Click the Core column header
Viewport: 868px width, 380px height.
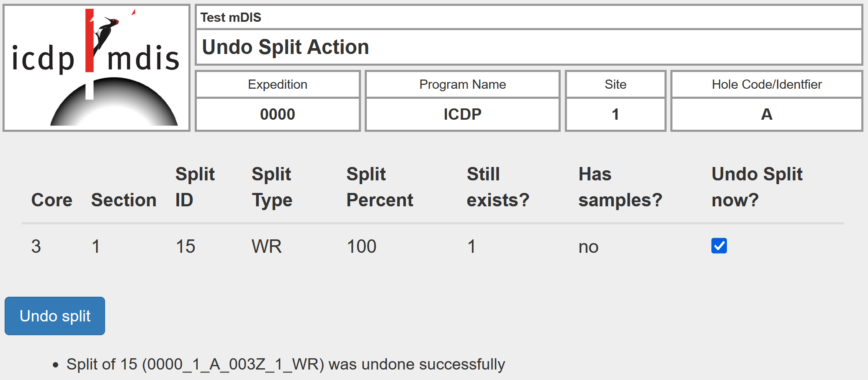(52, 200)
